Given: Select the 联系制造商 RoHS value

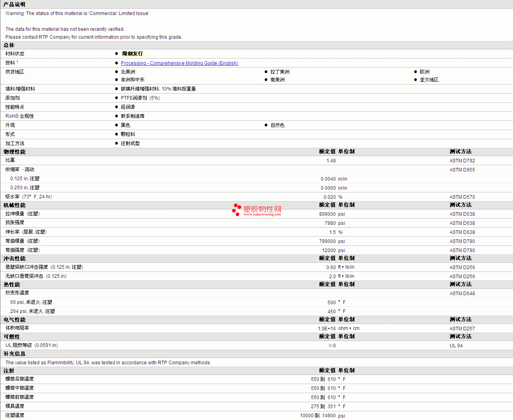Looking at the screenshot, I should [133, 116].
